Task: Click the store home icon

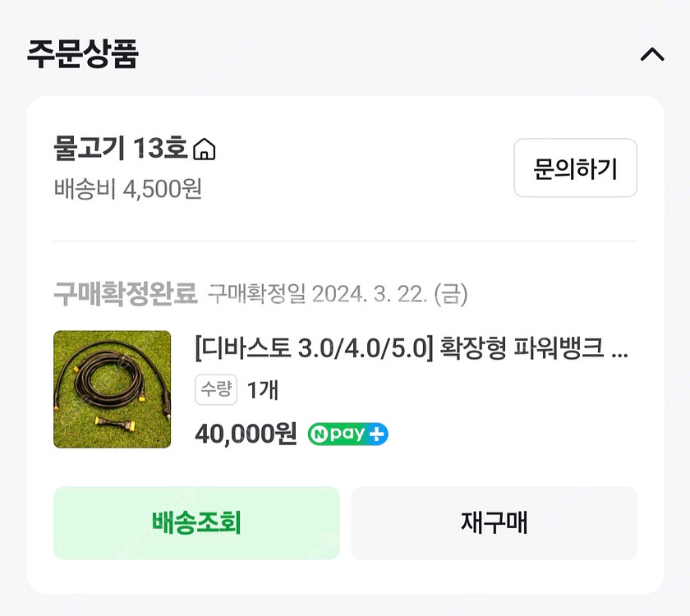Action: click(x=204, y=149)
